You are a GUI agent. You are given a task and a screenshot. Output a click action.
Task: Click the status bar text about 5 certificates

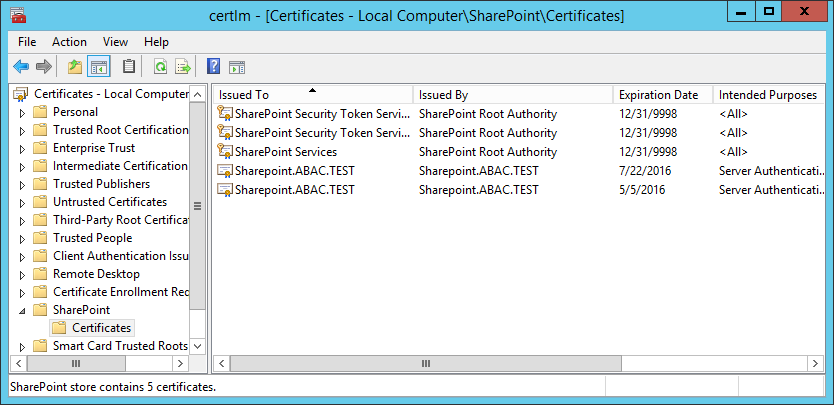(113, 387)
